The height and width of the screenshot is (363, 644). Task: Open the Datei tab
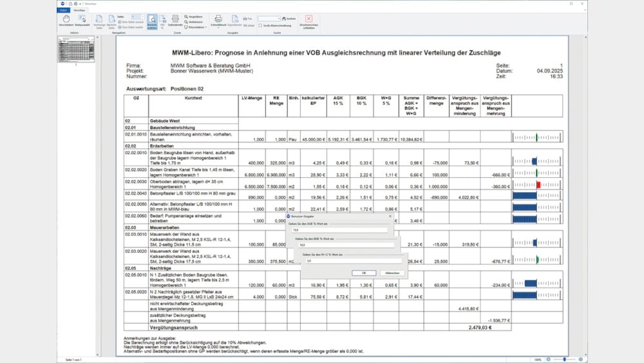click(x=63, y=11)
